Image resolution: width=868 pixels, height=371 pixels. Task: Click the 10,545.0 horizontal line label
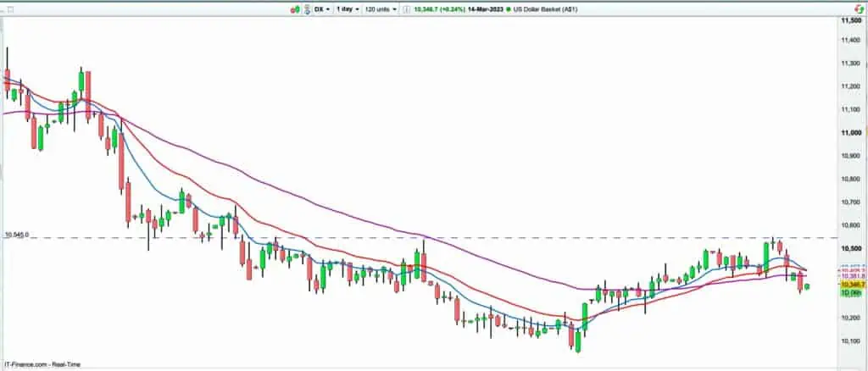pyautogui.click(x=17, y=235)
